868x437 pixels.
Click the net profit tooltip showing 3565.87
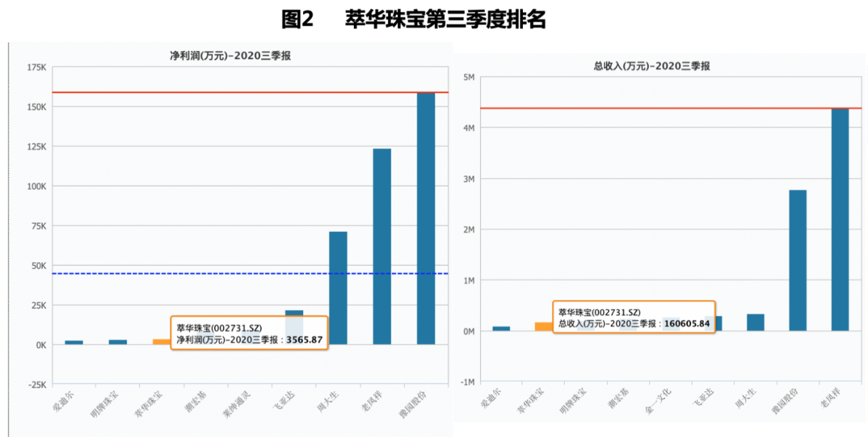pyautogui.click(x=249, y=332)
